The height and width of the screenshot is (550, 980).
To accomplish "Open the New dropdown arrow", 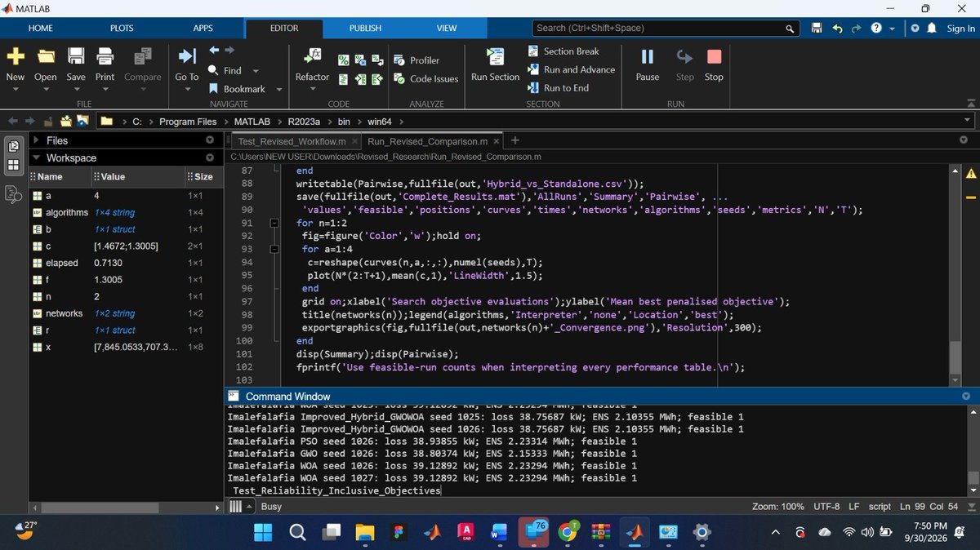I will (15, 90).
